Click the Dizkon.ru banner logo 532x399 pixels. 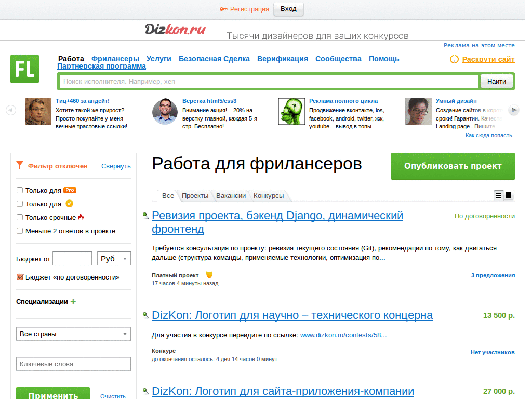175,30
